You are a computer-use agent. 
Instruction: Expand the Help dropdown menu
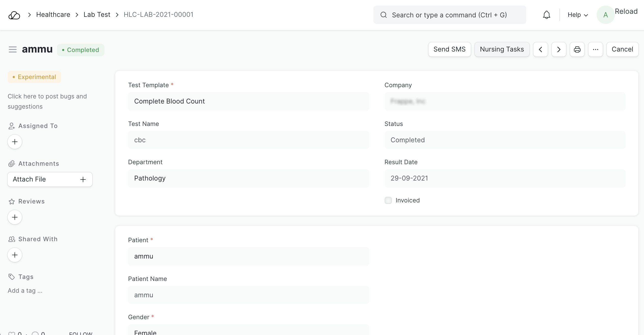coord(578,15)
